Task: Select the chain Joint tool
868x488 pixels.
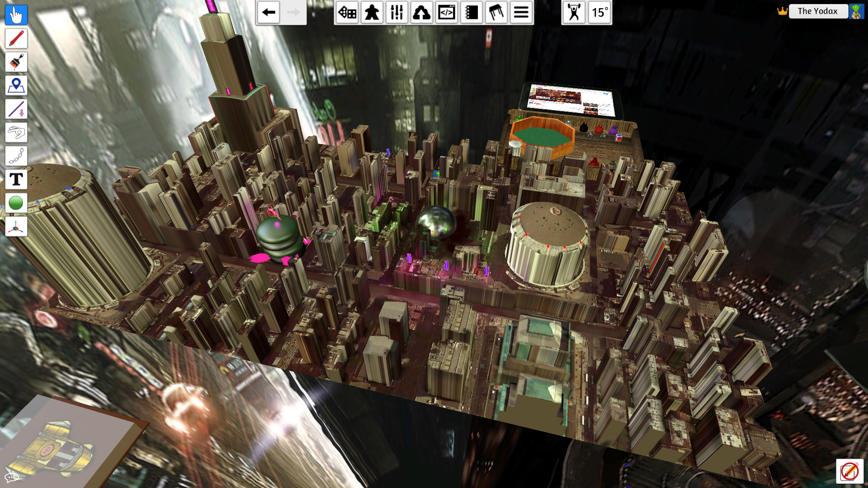Action: point(16,156)
